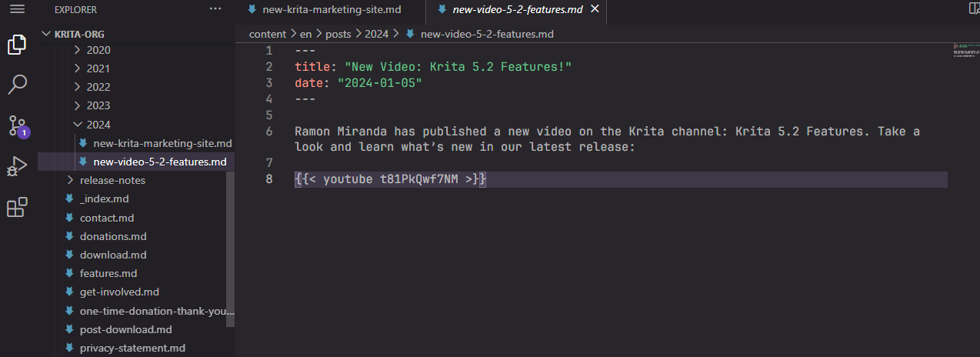Open Source Control view with one pending change

(17, 125)
